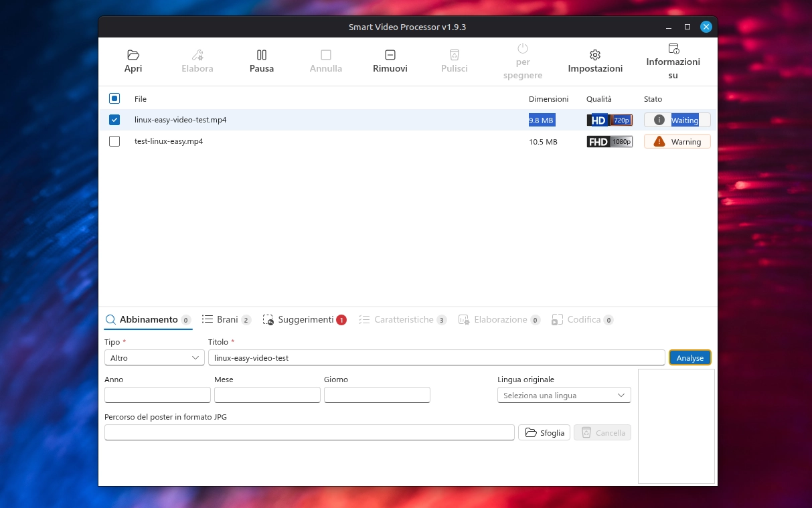Click the info icon in Waiting status
The height and width of the screenshot is (508, 812).
click(x=659, y=120)
